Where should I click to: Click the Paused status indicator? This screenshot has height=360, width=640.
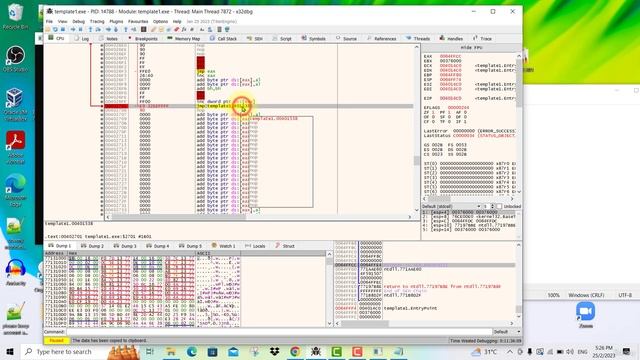pos(56,340)
